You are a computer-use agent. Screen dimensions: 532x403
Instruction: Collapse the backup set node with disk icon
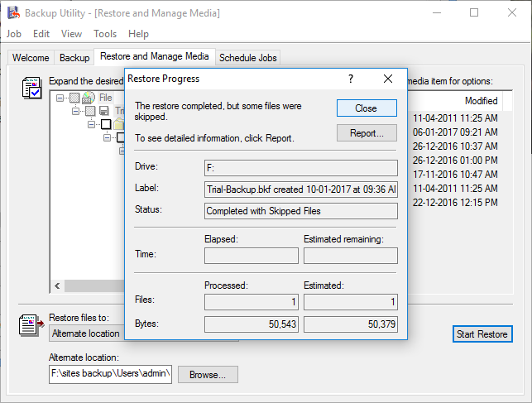(75, 111)
